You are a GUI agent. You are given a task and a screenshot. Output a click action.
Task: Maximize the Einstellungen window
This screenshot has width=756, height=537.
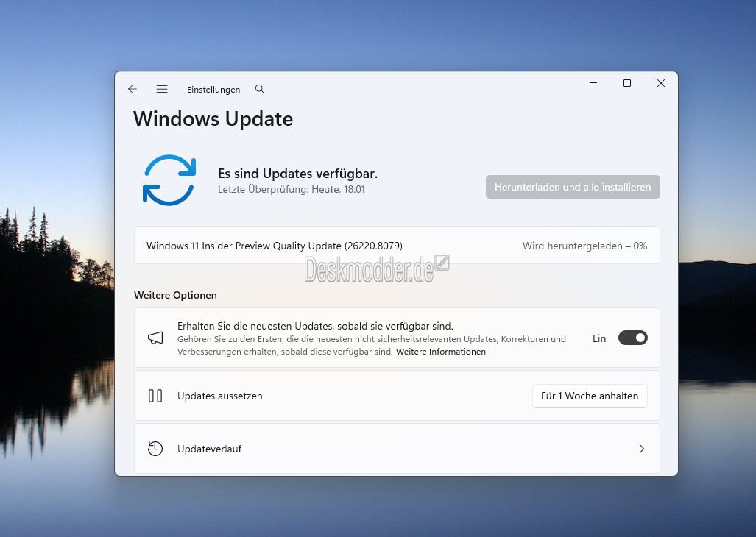(627, 83)
